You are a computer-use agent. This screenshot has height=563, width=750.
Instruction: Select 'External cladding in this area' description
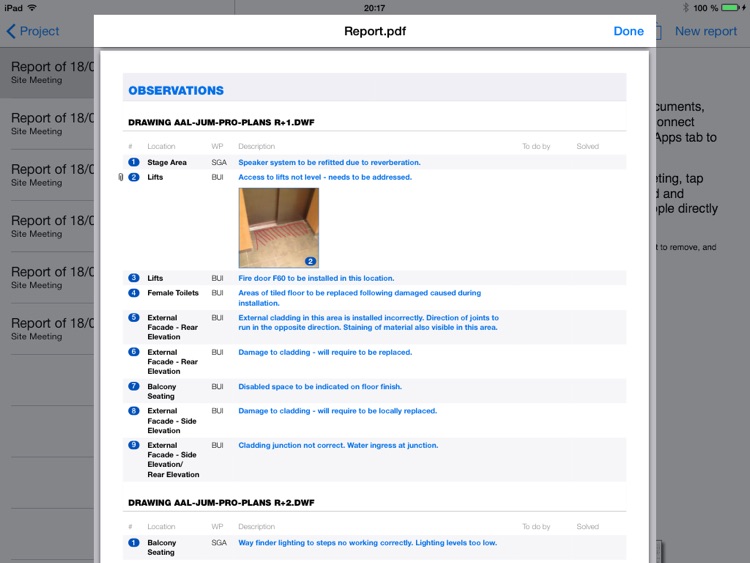tap(368, 322)
